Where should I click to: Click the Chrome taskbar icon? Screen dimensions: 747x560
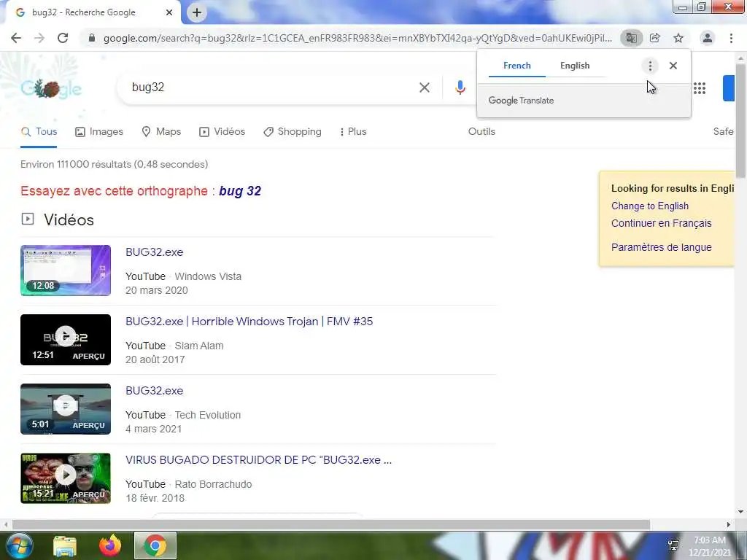(155, 545)
